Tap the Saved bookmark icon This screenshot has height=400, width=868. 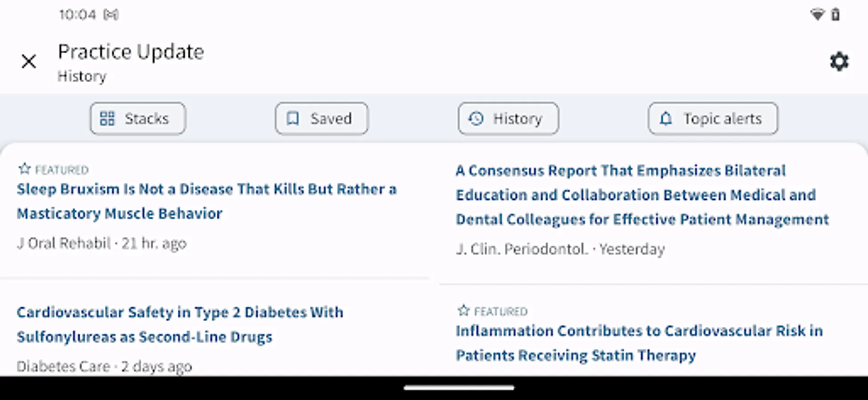point(292,119)
